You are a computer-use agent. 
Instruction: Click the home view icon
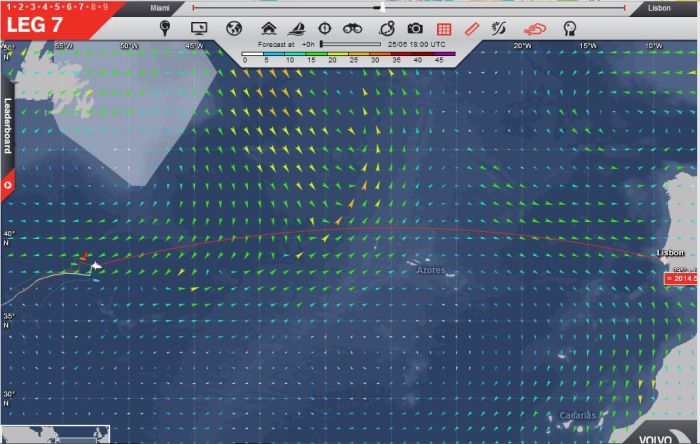point(268,28)
